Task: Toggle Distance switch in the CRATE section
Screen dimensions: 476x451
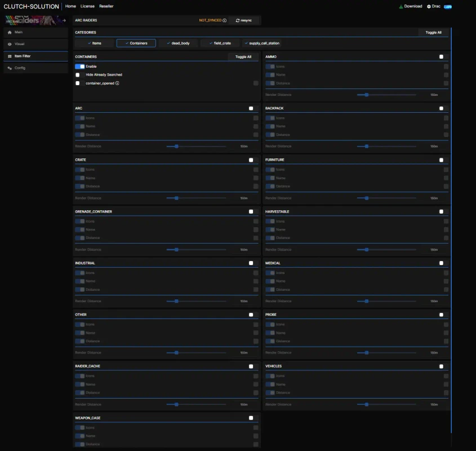Action: click(x=80, y=186)
